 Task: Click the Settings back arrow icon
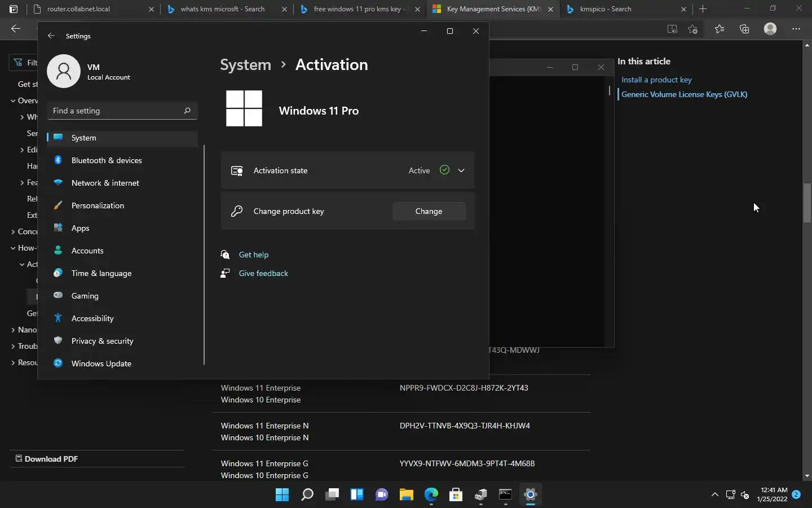click(51, 36)
